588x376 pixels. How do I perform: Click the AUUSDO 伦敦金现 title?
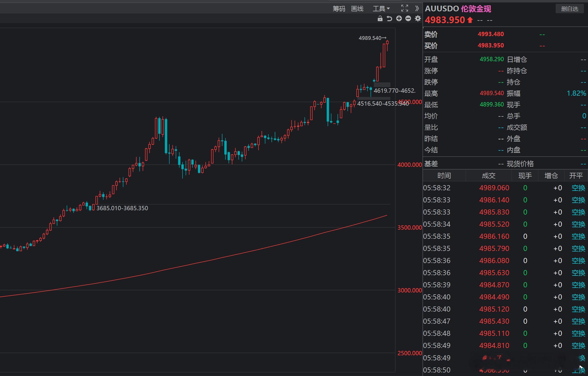click(458, 9)
